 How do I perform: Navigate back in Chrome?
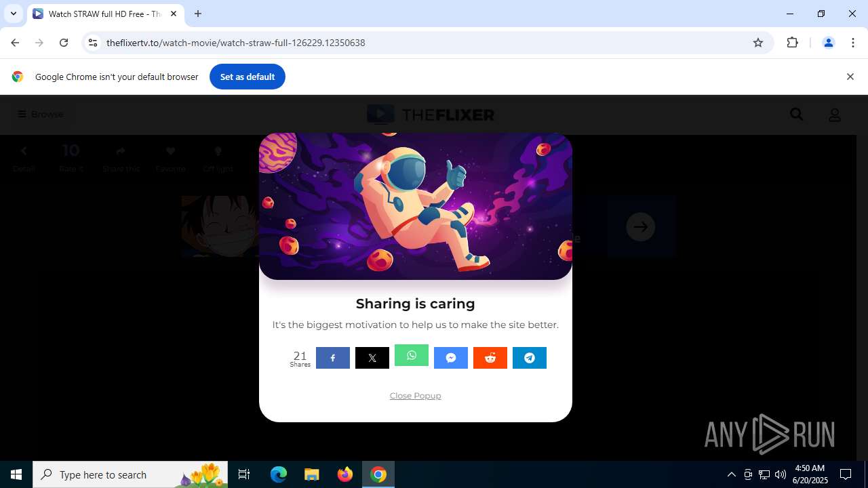15,43
